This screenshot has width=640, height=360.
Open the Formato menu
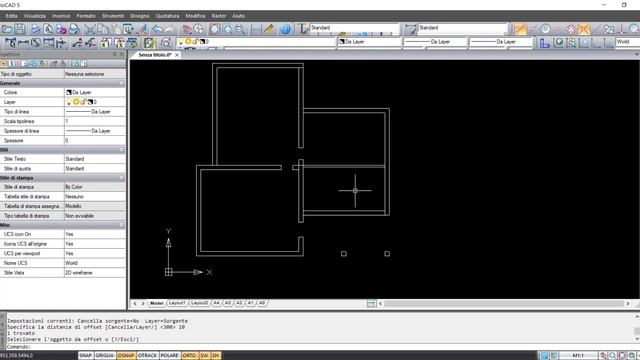click(x=86, y=16)
